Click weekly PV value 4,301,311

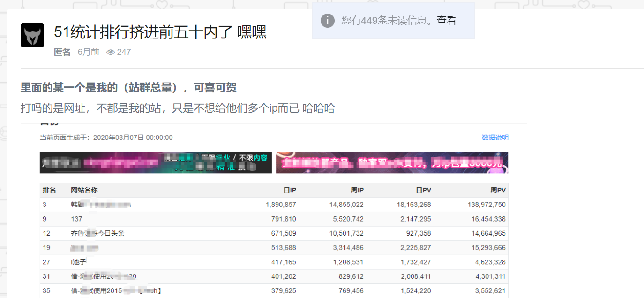(490, 276)
